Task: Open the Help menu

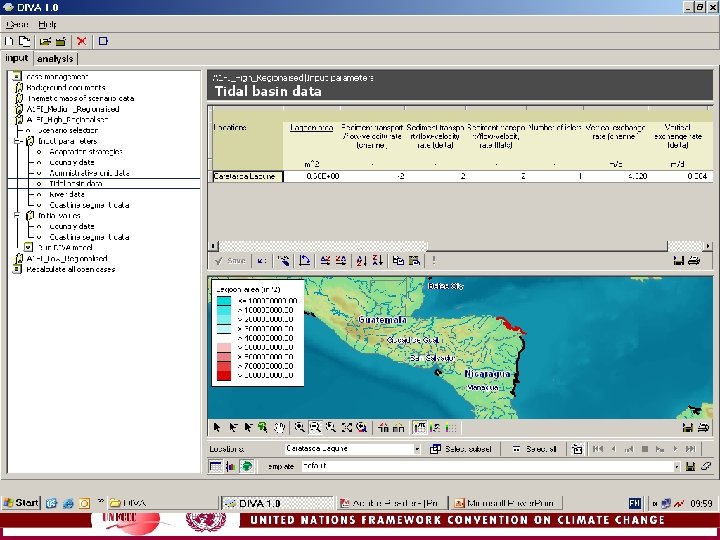Action: pyautogui.click(x=48, y=24)
